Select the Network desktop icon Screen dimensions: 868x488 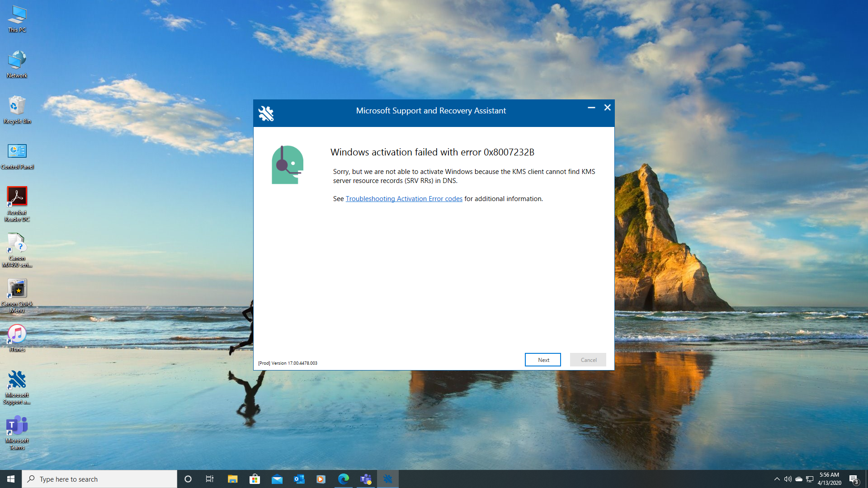(x=17, y=65)
